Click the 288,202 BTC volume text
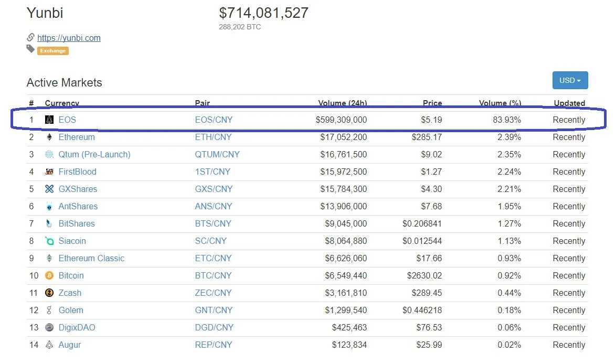This screenshot has height=364, width=615. tap(240, 27)
